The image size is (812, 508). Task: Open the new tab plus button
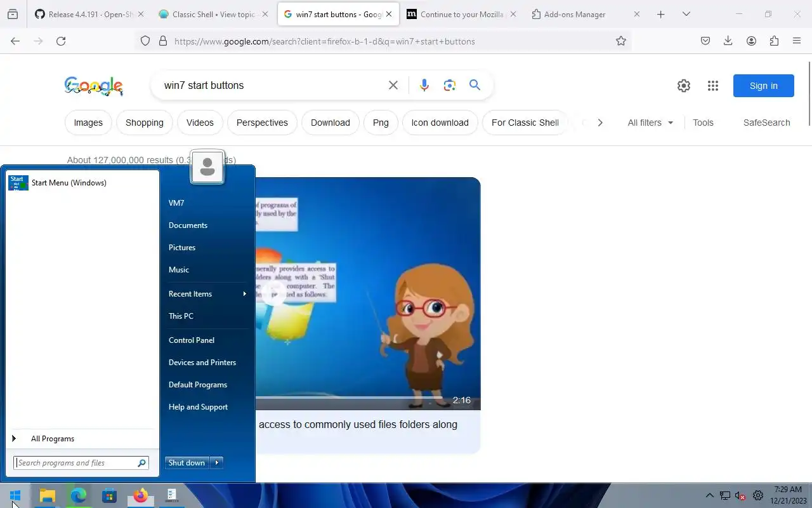661,14
